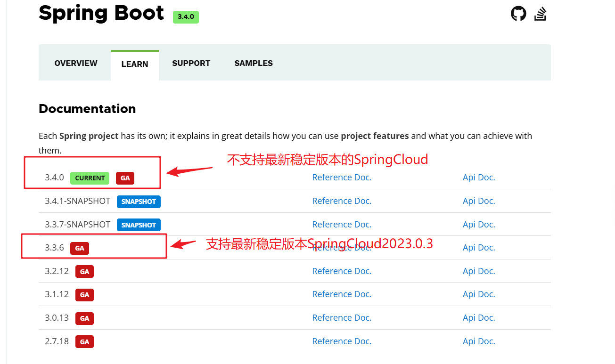
Task: Click the Spring Boot page title
Action: click(x=101, y=13)
